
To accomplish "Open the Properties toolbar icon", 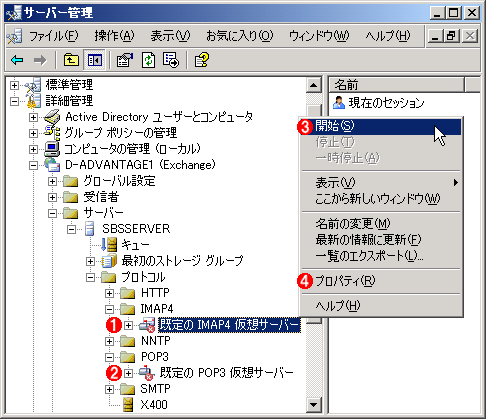I will point(124,60).
